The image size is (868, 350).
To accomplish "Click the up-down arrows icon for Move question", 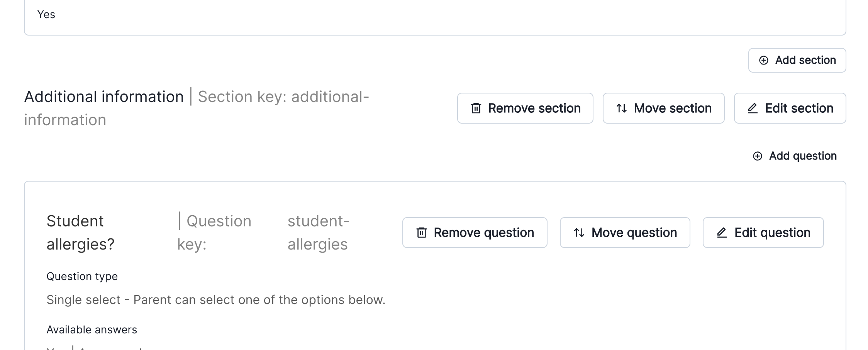I will coord(579,233).
